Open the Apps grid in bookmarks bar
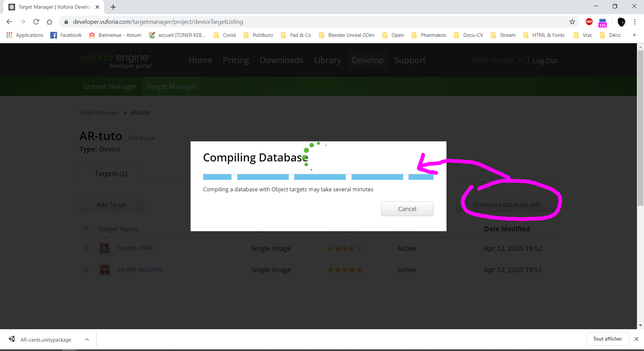The height and width of the screenshot is (351, 644). click(x=9, y=35)
